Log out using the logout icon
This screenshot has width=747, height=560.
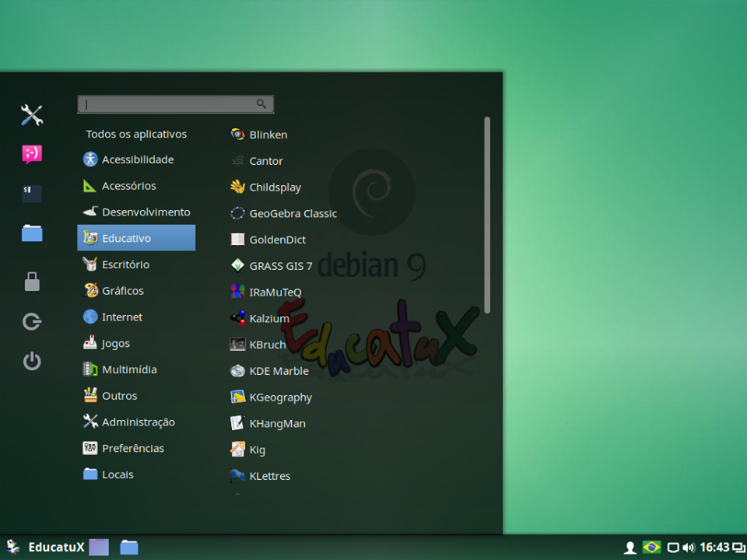coord(32,322)
